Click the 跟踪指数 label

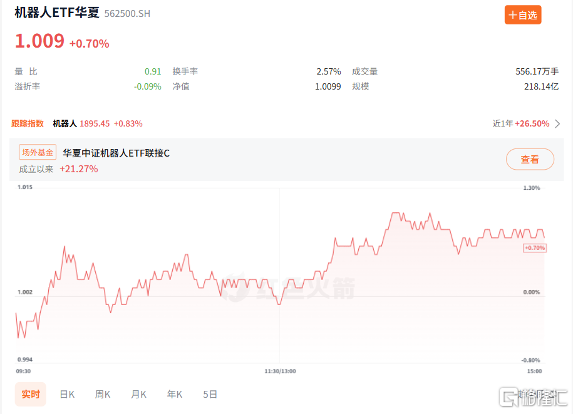pos(27,124)
